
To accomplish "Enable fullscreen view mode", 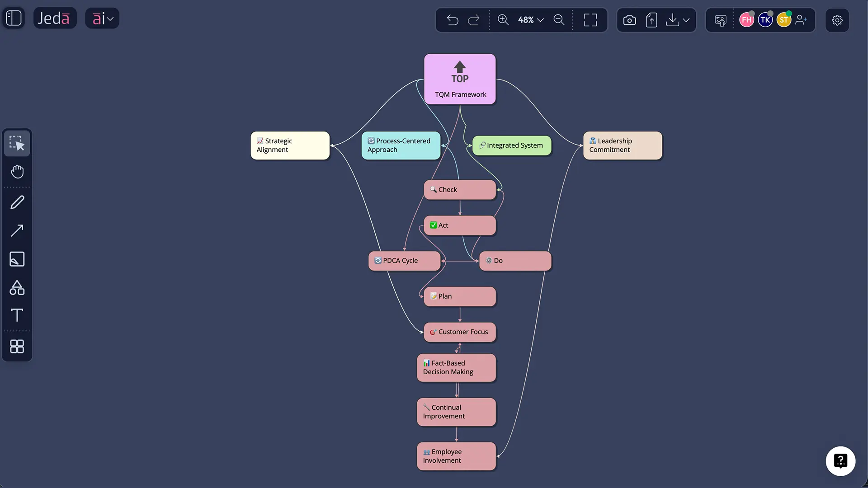I will pos(590,19).
